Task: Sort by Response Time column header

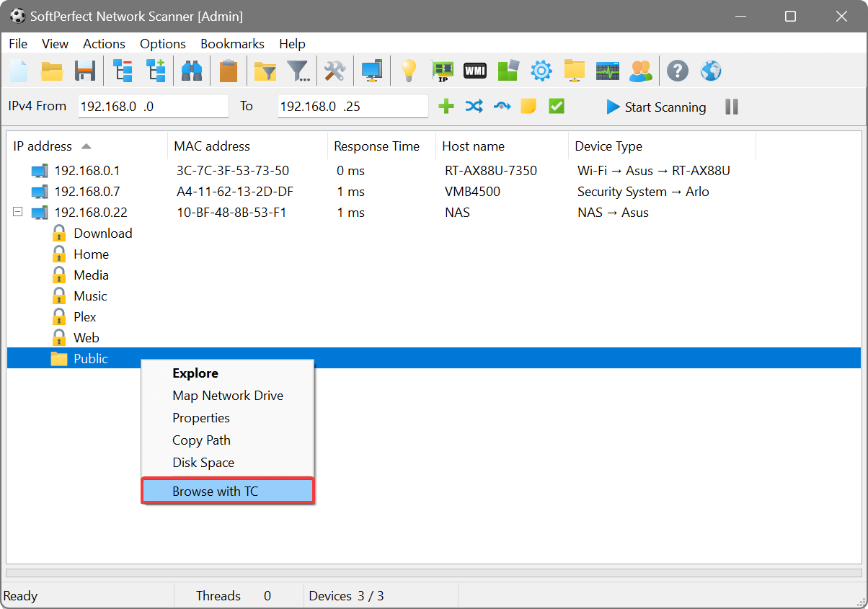Action: point(381,146)
